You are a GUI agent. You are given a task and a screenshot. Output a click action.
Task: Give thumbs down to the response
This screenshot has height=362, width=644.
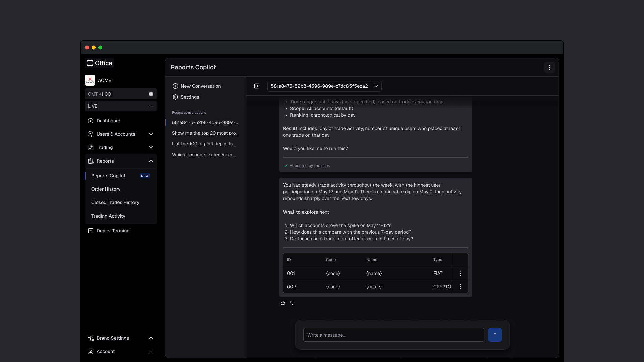292,303
